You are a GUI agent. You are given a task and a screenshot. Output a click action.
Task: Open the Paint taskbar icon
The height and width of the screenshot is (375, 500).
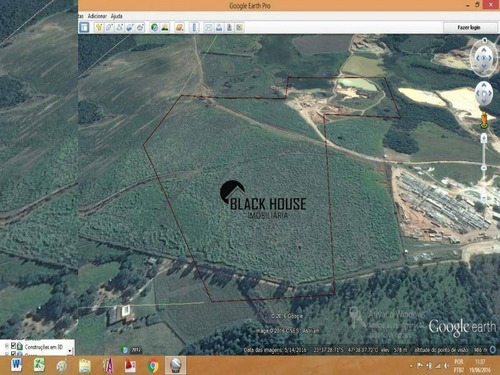62,365
